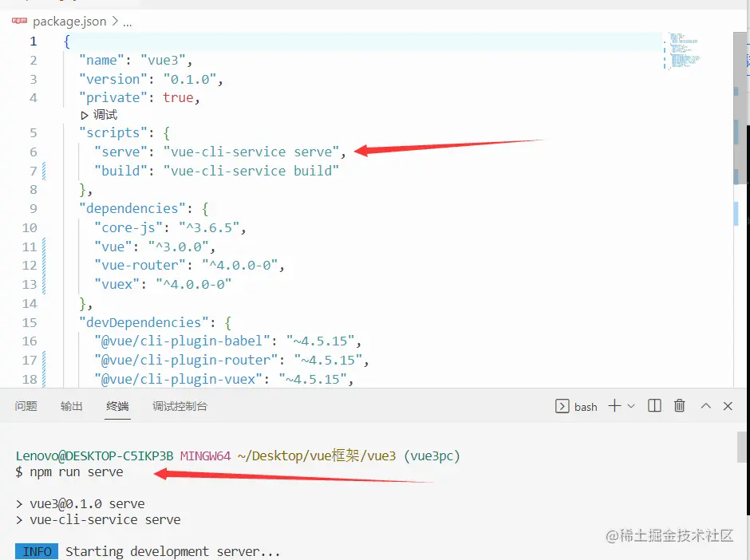The image size is (750, 560).
Task: Click "Starting development server..." terminal text
Action: point(172,552)
